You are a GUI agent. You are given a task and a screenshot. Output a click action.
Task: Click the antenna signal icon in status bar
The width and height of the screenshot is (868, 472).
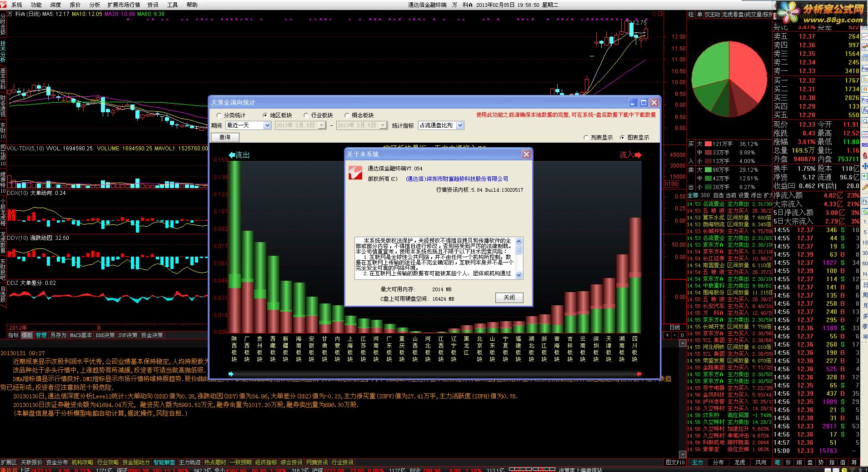tap(852, 470)
